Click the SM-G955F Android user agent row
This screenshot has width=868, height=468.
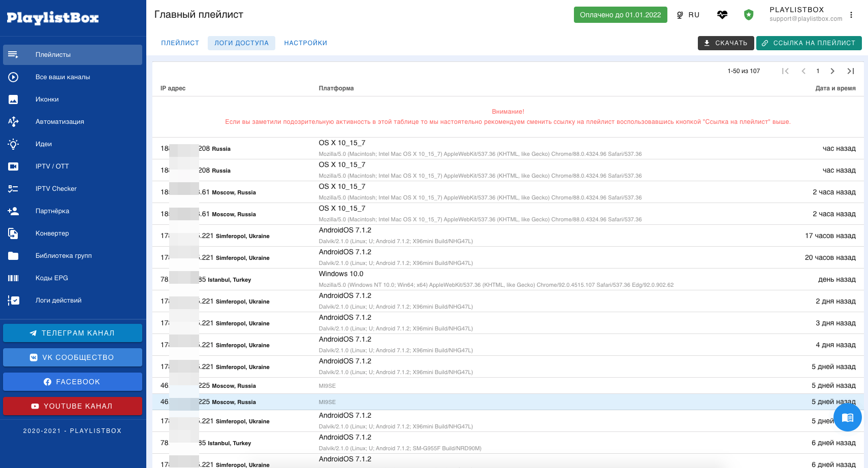point(508,443)
